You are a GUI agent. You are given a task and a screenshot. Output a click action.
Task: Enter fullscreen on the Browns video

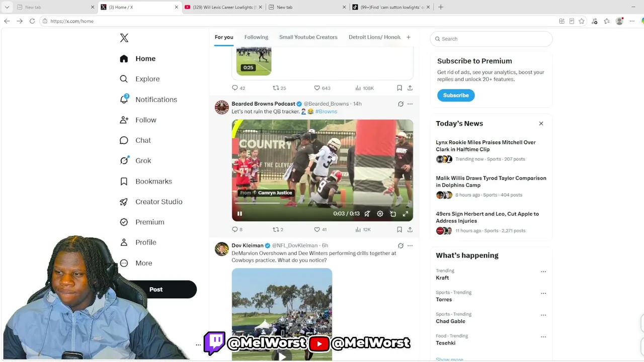[406, 214]
